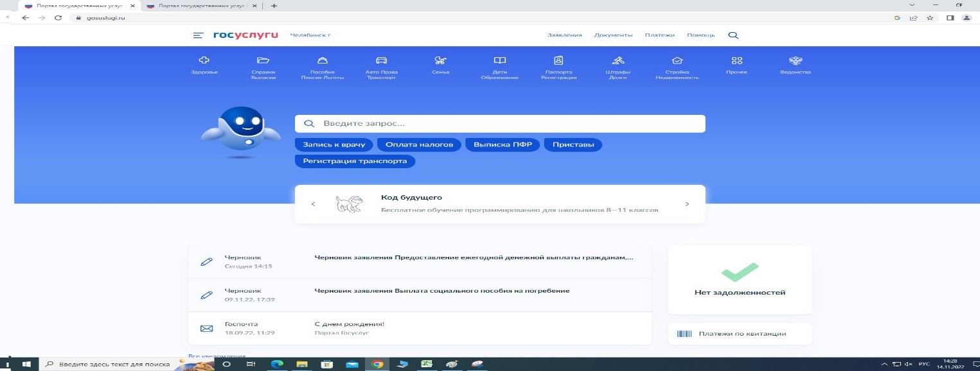Open the Справки Выписки folder icon

pos(263,60)
